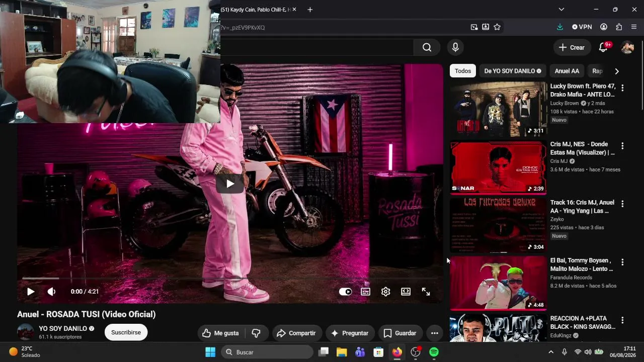Save video with Guardar button
Image resolution: width=644 pixels, height=362 pixels.
400,333
